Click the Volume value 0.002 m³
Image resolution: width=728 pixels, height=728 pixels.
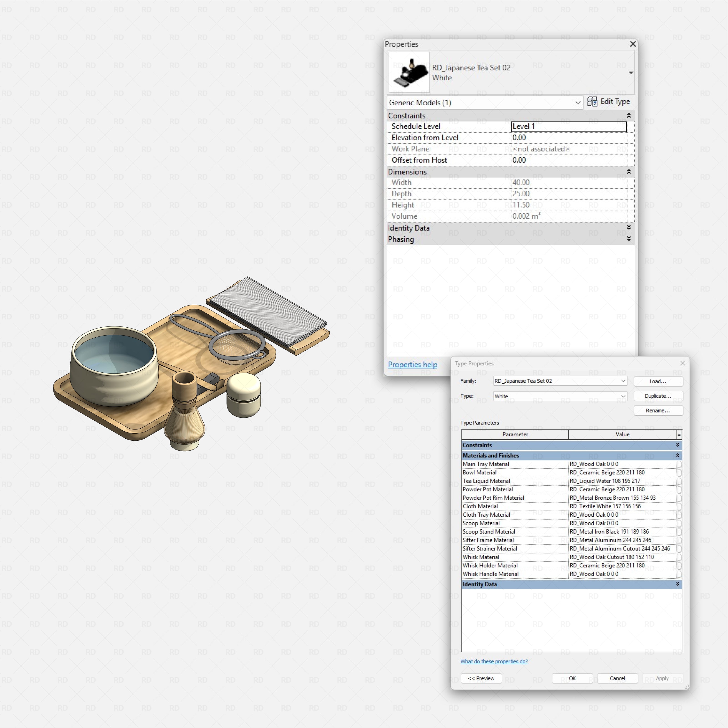(569, 216)
